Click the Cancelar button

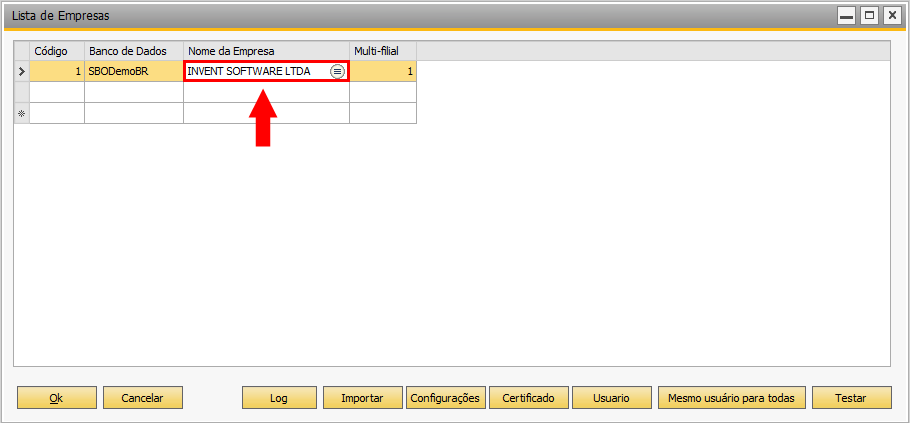pyautogui.click(x=143, y=398)
